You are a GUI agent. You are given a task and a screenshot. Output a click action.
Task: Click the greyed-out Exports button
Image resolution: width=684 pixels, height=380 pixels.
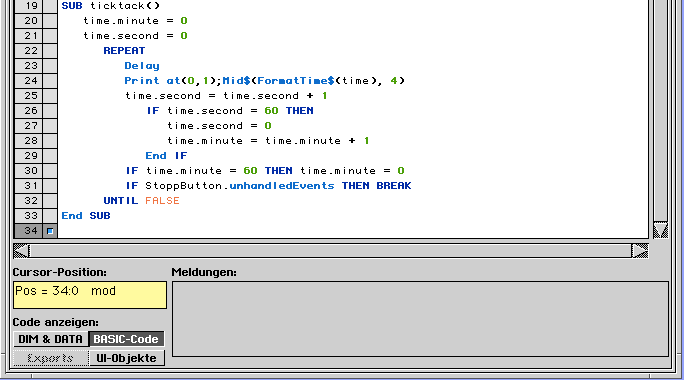point(51,358)
